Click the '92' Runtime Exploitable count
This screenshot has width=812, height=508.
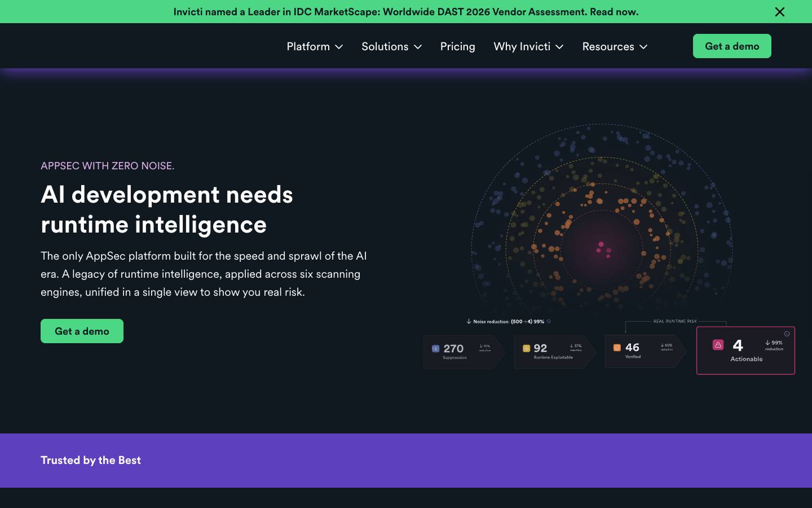coord(540,348)
